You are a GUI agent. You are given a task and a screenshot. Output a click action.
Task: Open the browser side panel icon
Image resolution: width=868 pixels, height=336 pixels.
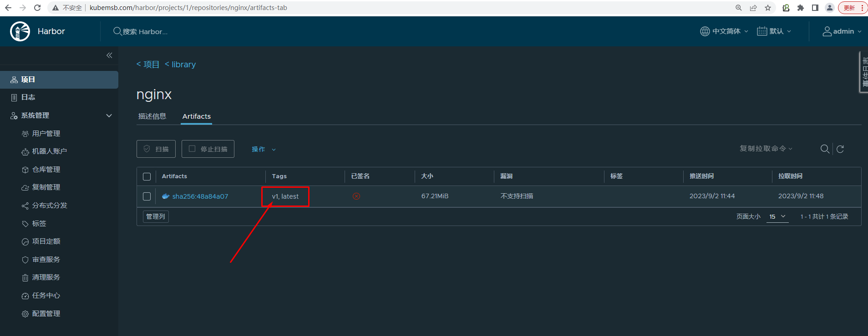pos(815,8)
